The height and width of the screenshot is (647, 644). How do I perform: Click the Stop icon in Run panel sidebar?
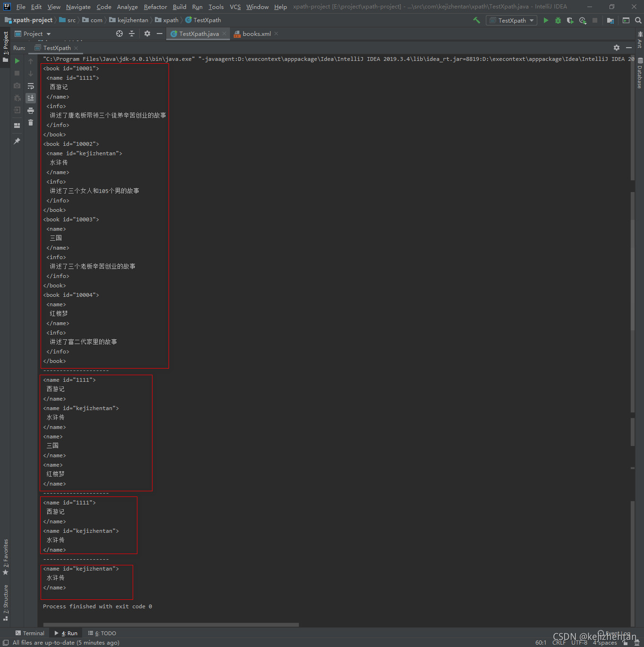pyautogui.click(x=17, y=73)
